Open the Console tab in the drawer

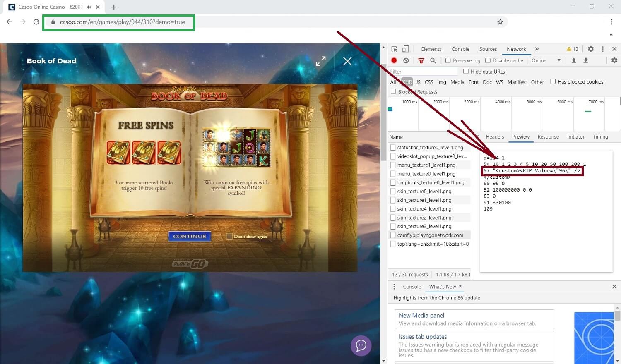pos(412,287)
